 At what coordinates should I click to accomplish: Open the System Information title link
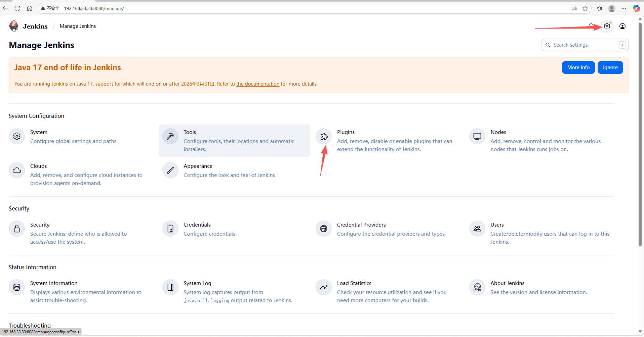[54, 283]
